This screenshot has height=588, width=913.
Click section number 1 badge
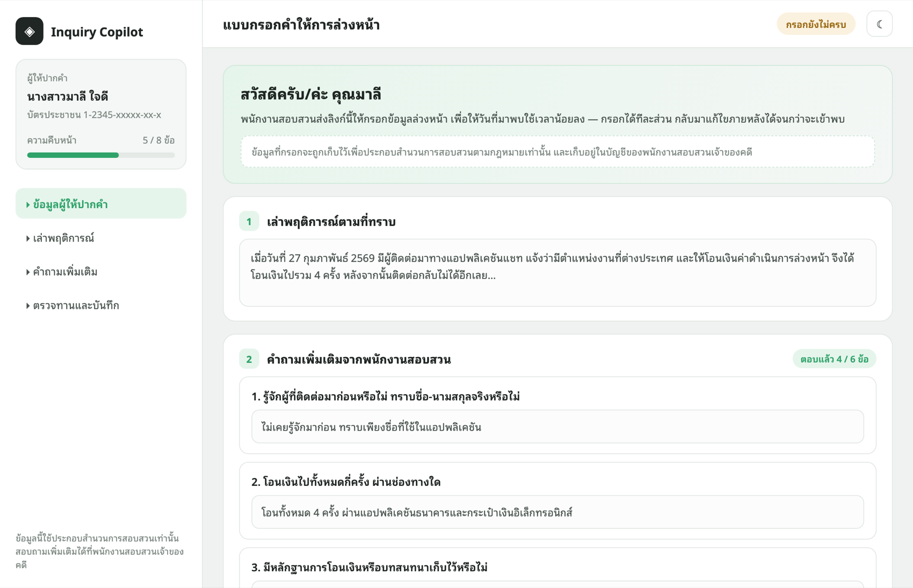(249, 221)
